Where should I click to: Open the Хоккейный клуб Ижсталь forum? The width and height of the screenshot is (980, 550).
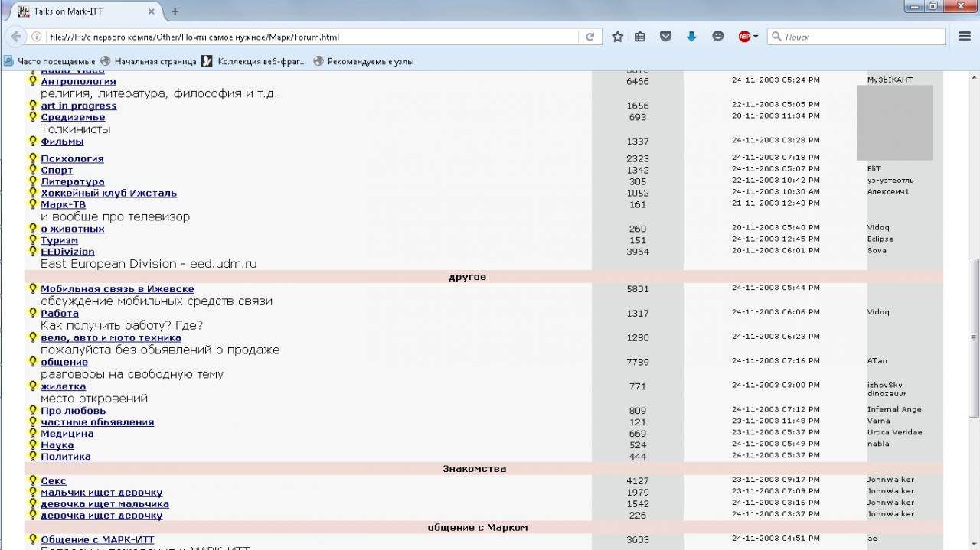(x=108, y=194)
